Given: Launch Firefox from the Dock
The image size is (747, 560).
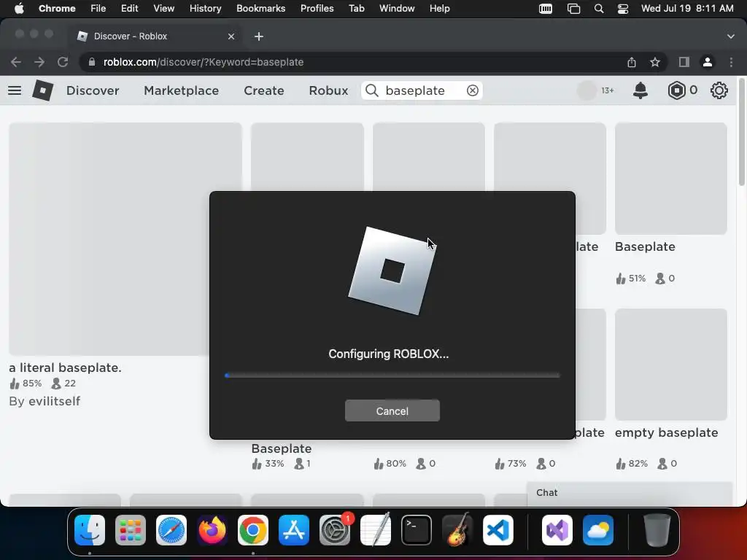Looking at the screenshot, I should [212, 529].
